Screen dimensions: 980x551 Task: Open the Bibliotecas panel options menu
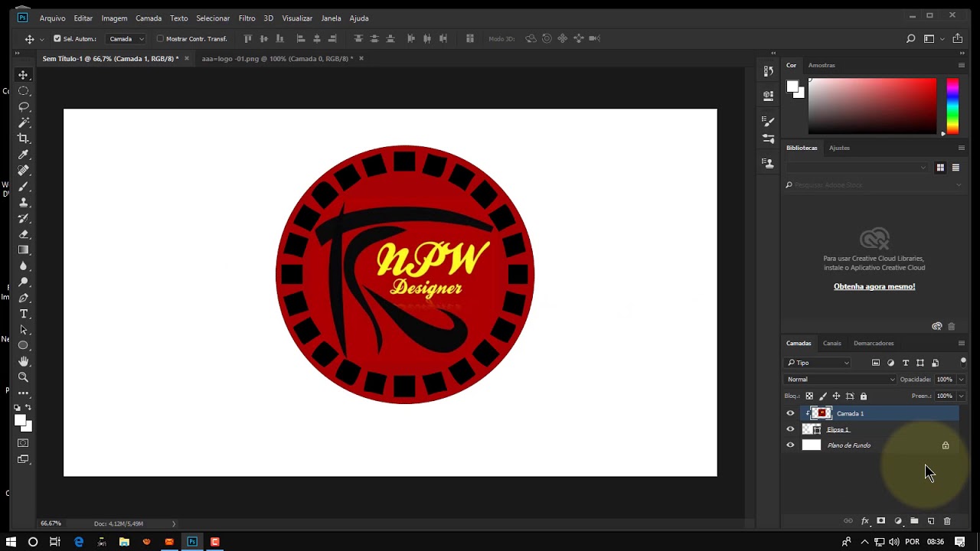pyautogui.click(x=962, y=148)
